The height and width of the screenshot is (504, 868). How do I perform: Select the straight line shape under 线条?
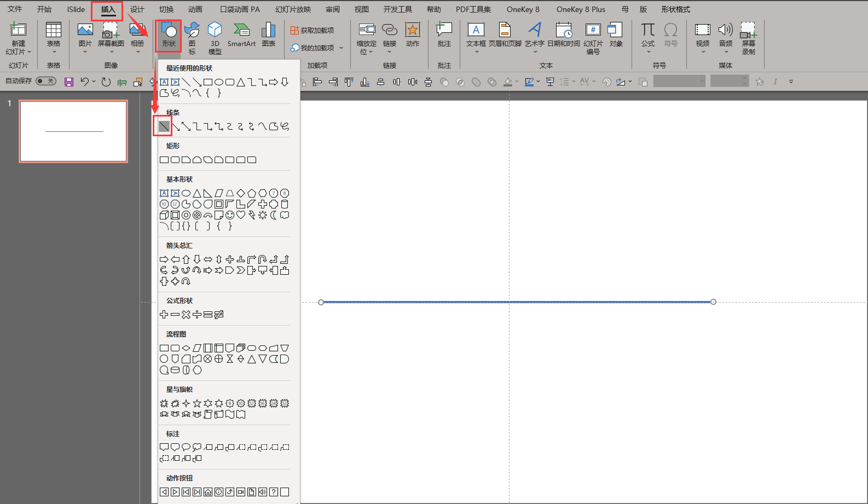click(x=164, y=126)
